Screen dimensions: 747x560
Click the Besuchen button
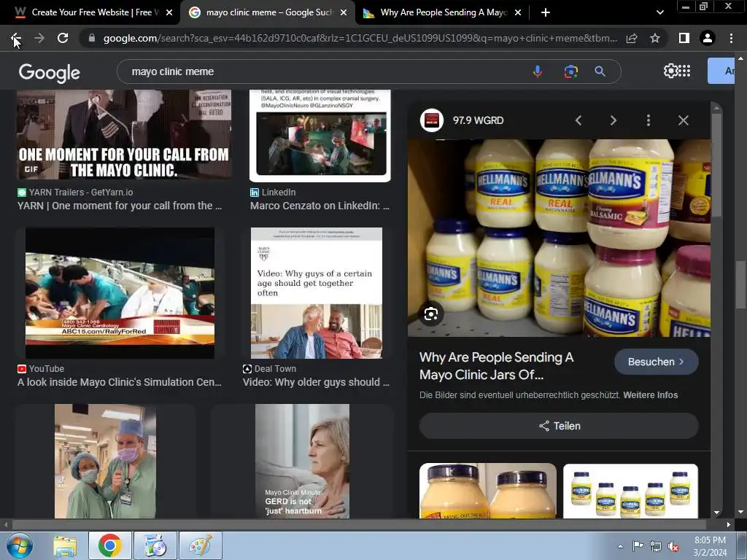pos(656,362)
